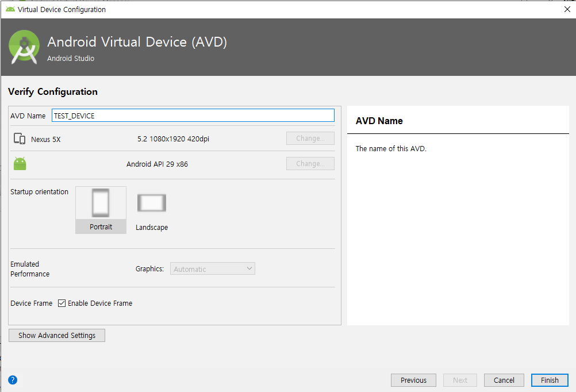Click the Startup orientation label

tap(39, 192)
